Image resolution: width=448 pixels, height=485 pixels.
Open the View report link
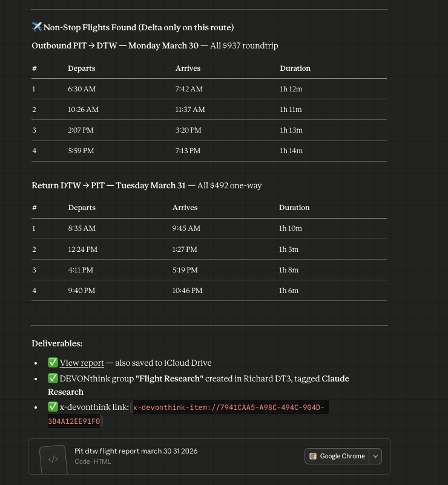tap(82, 363)
